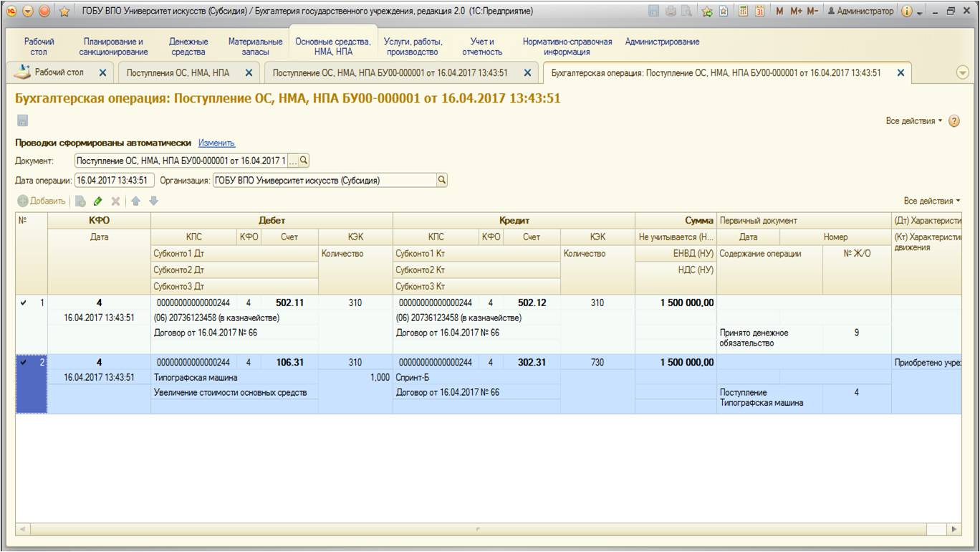Click the magnifier icon in Организация field
Image resolution: width=980 pixels, height=552 pixels.
pos(441,181)
